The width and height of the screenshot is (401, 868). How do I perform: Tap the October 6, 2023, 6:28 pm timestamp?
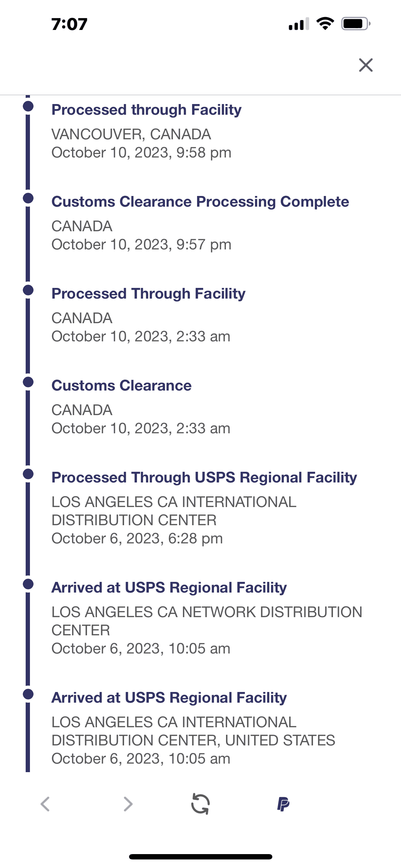click(137, 538)
